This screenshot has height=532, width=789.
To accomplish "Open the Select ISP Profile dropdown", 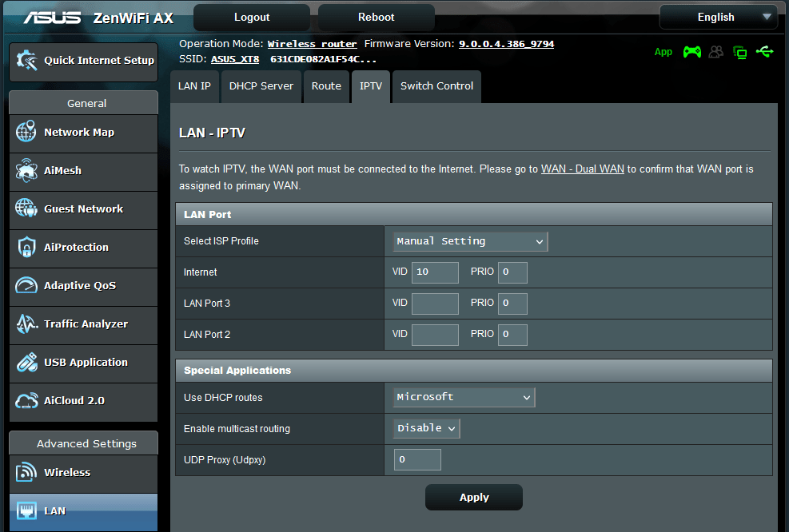I will (469, 241).
